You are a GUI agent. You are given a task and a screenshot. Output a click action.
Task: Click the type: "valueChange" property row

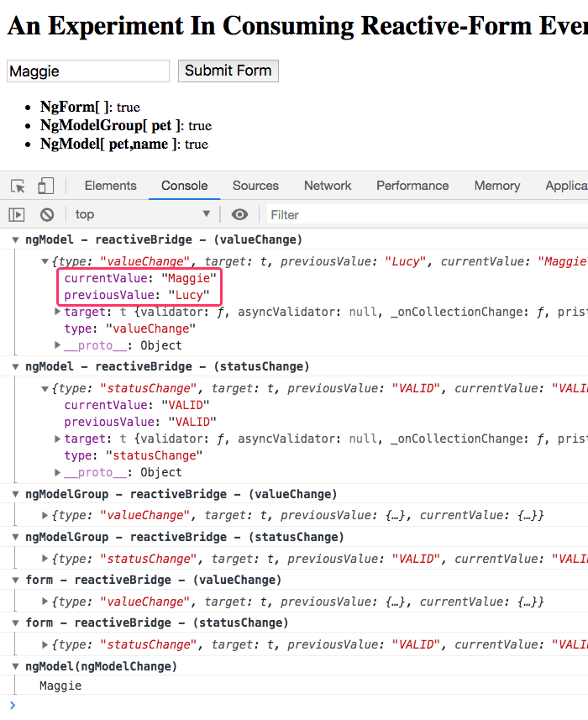[x=130, y=328]
